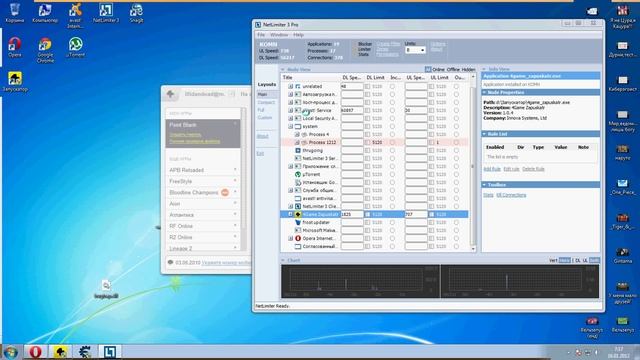640x360 pixels.
Task: Click the Opera taskbar icon
Action: coord(35,352)
